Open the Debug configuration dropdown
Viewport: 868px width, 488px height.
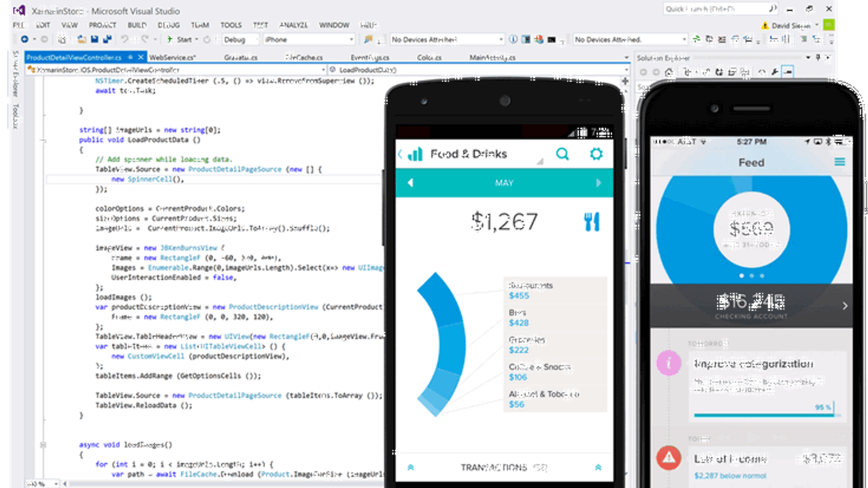pos(240,40)
